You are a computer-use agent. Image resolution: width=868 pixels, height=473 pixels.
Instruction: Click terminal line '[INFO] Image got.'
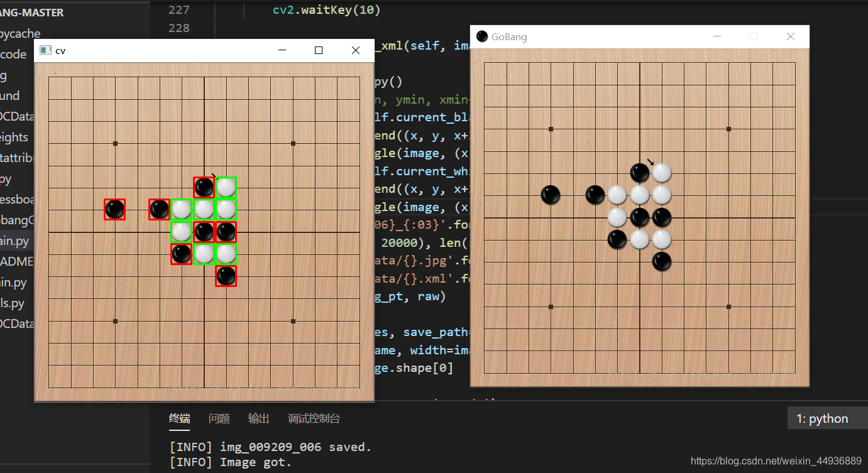pyautogui.click(x=231, y=462)
